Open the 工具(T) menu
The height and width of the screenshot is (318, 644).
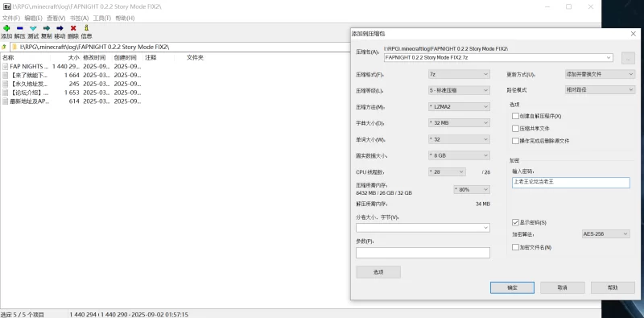coord(102,18)
